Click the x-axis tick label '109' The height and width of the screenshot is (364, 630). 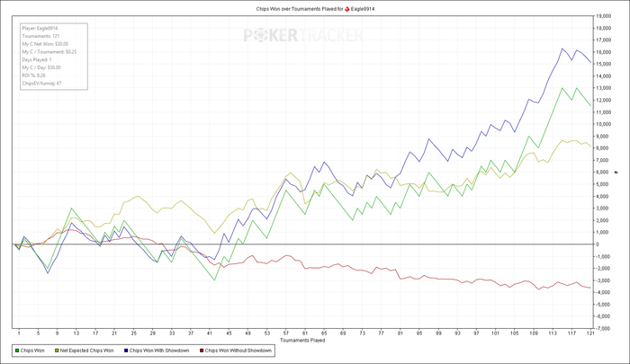[x=534, y=333]
